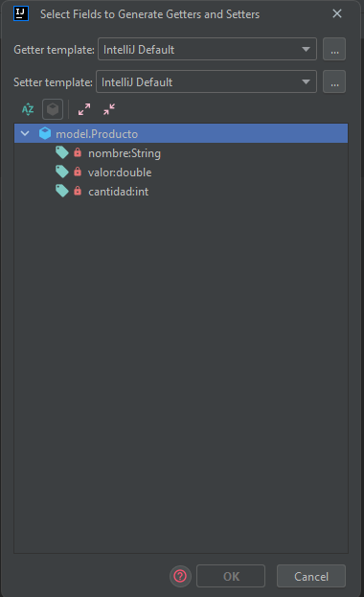Open Setter template settings with ellipsis button

[x=334, y=81]
